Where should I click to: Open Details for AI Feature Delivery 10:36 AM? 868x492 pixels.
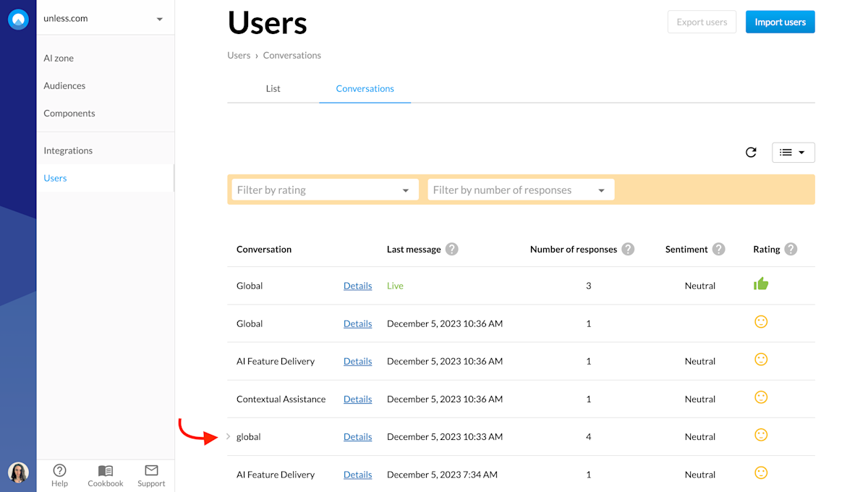click(357, 361)
